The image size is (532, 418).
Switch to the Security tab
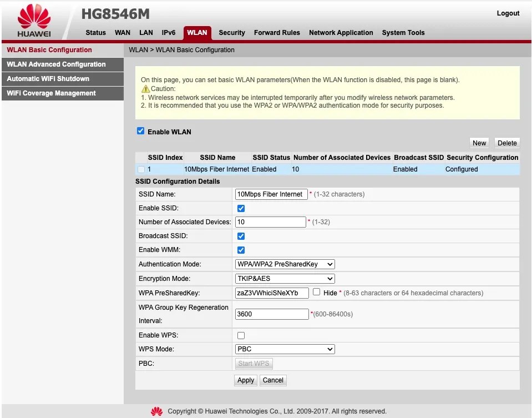pos(232,33)
